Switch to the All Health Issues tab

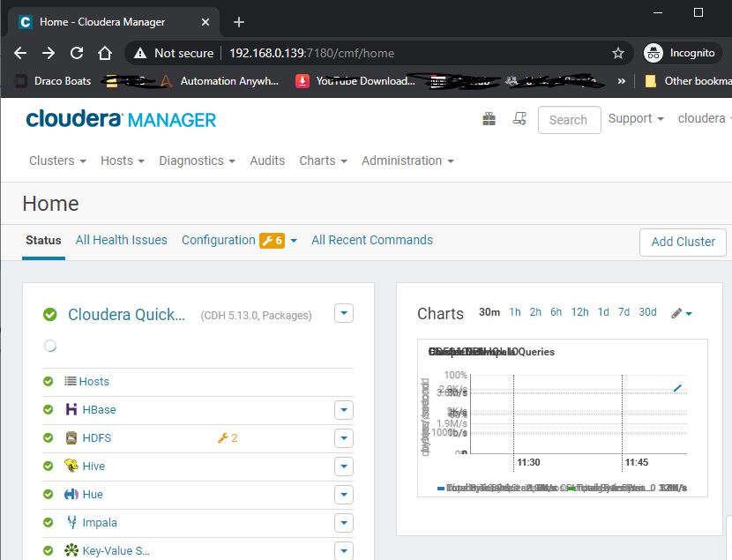click(x=121, y=240)
